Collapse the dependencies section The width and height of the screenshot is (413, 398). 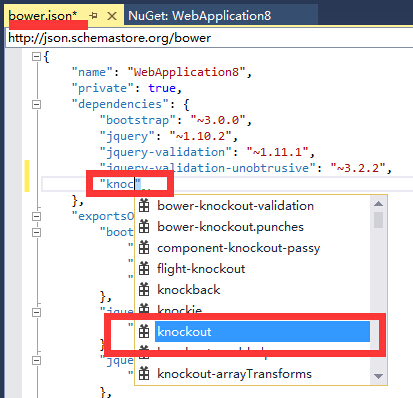36,104
